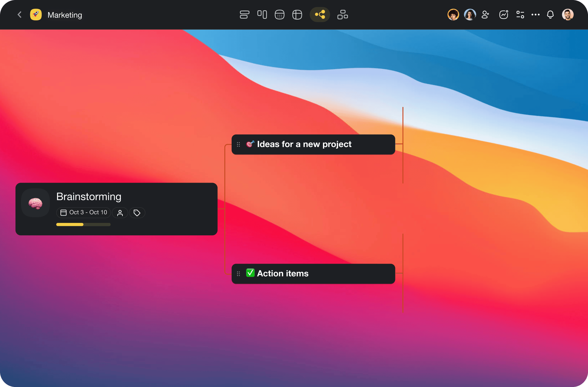Open your profile avatar menu
The width and height of the screenshot is (588, 387).
568,15
